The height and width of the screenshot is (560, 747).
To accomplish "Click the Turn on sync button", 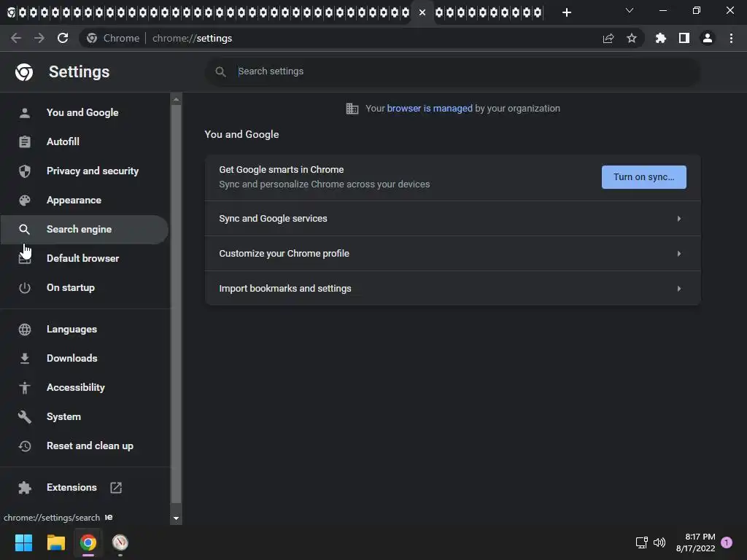I will pos(643,177).
